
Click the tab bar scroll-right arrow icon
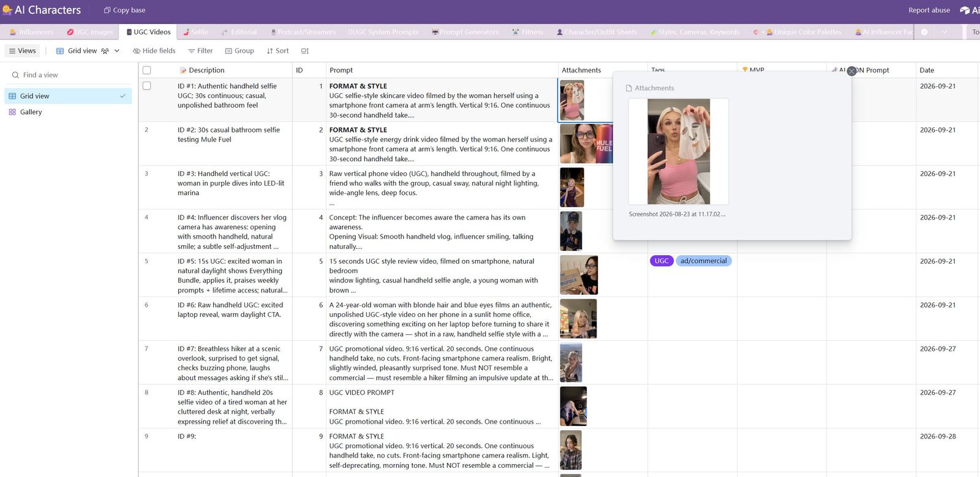point(924,32)
